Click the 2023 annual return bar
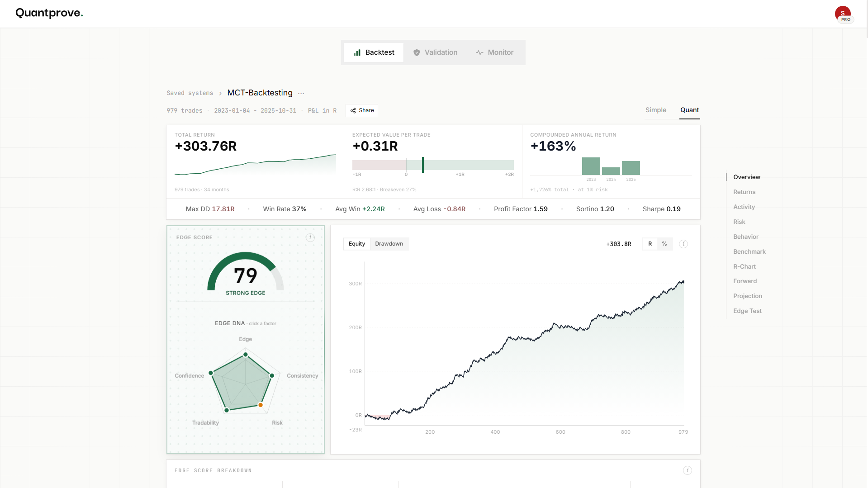 coord(591,166)
